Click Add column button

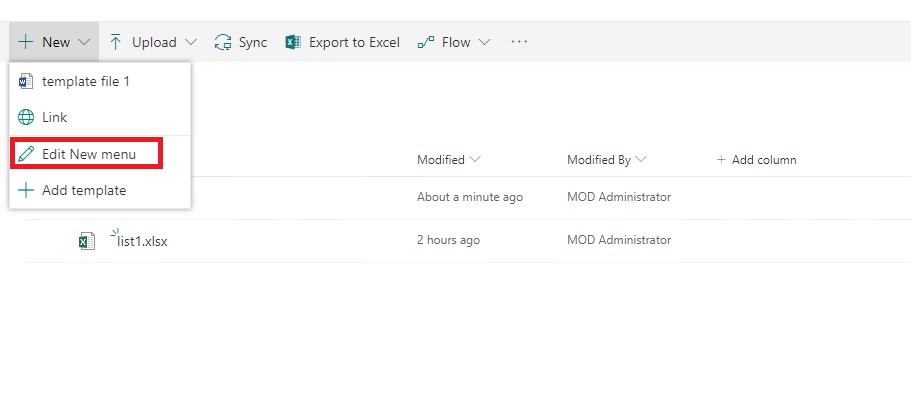point(756,160)
